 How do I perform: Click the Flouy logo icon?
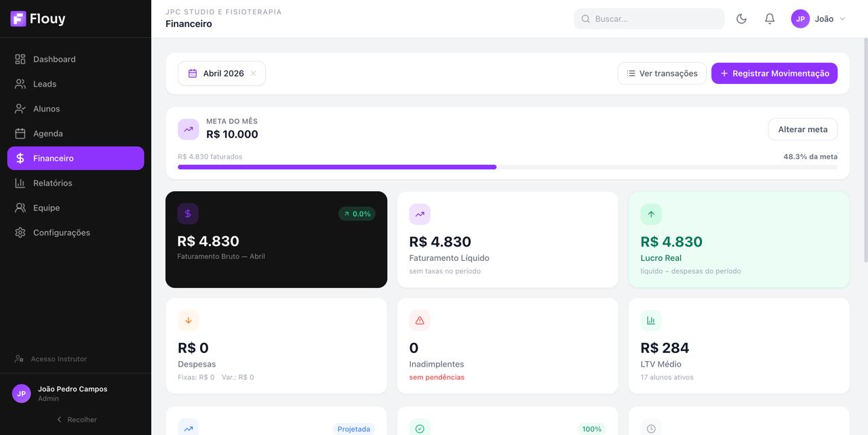(x=18, y=19)
